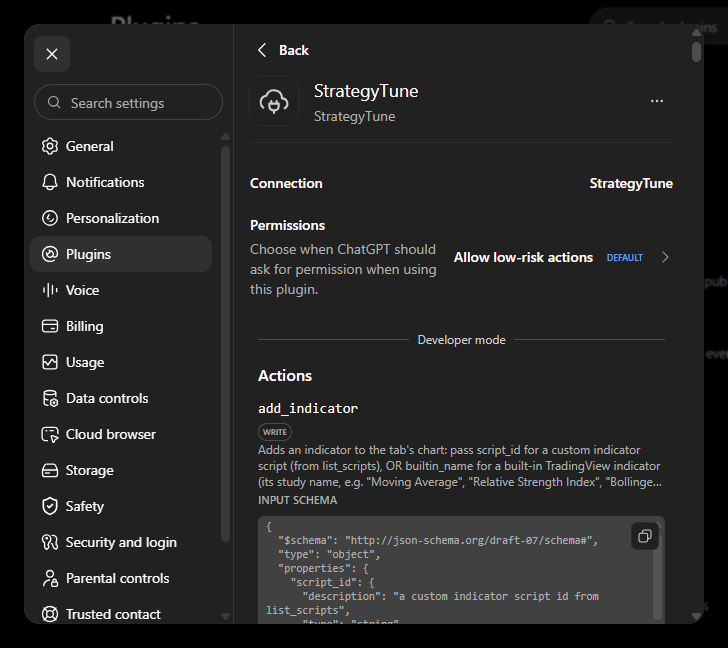Click the WRITE badge under add_indicator
The width and height of the screenshot is (728, 648).
(x=275, y=432)
